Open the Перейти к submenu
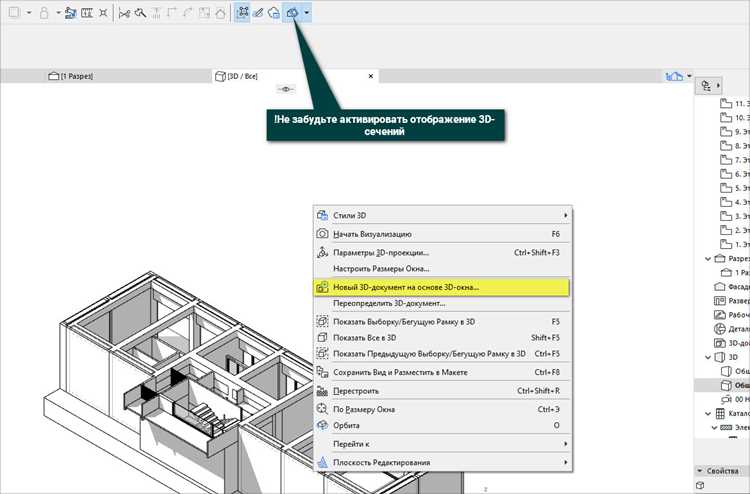The width and height of the screenshot is (750, 494). pos(442,444)
